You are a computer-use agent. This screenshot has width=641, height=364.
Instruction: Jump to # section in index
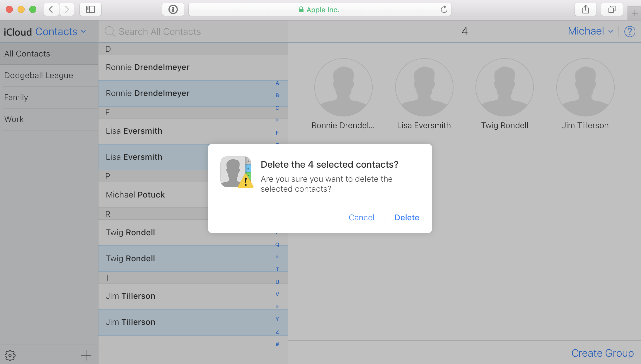click(x=277, y=344)
